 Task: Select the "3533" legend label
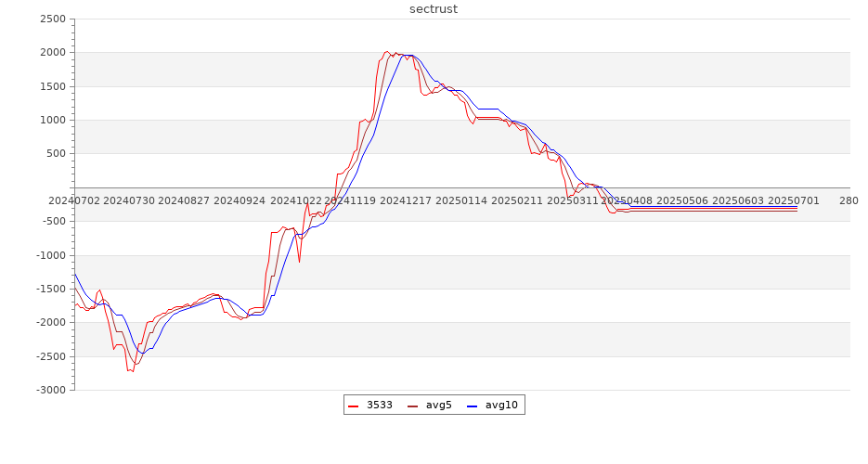(x=379, y=406)
